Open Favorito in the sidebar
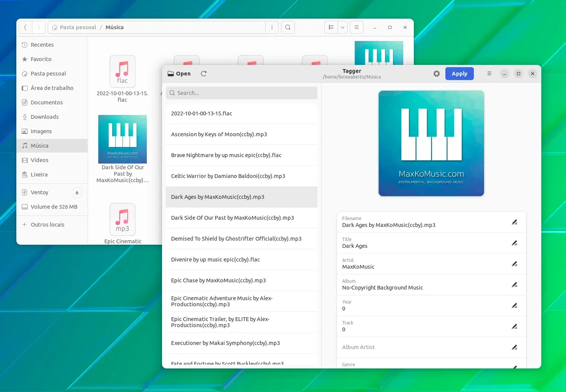This screenshot has width=566, height=392. click(x=52, y=59)
